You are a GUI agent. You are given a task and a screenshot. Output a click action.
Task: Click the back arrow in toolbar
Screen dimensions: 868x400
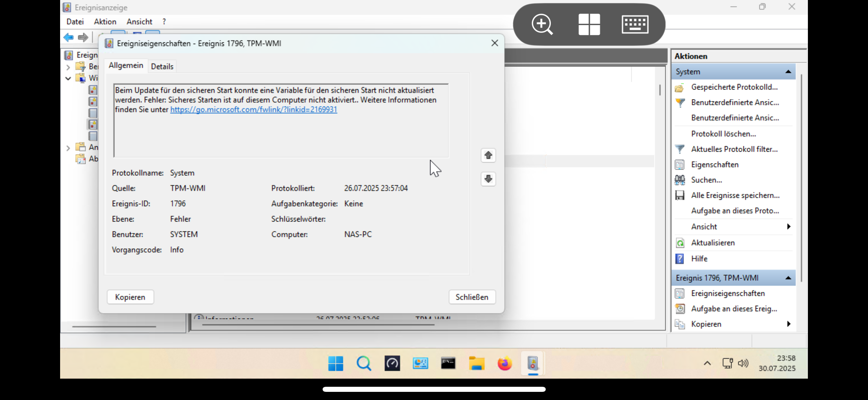(x=68, y=37)
